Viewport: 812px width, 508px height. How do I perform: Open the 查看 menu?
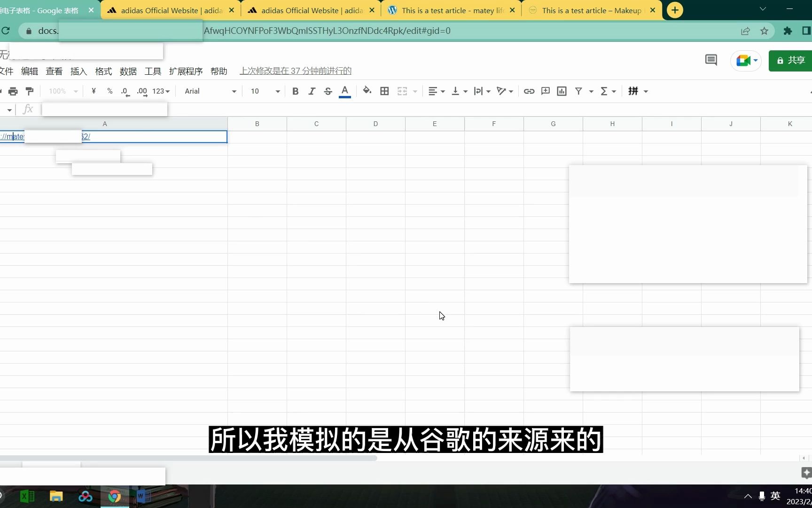[54, 71]
